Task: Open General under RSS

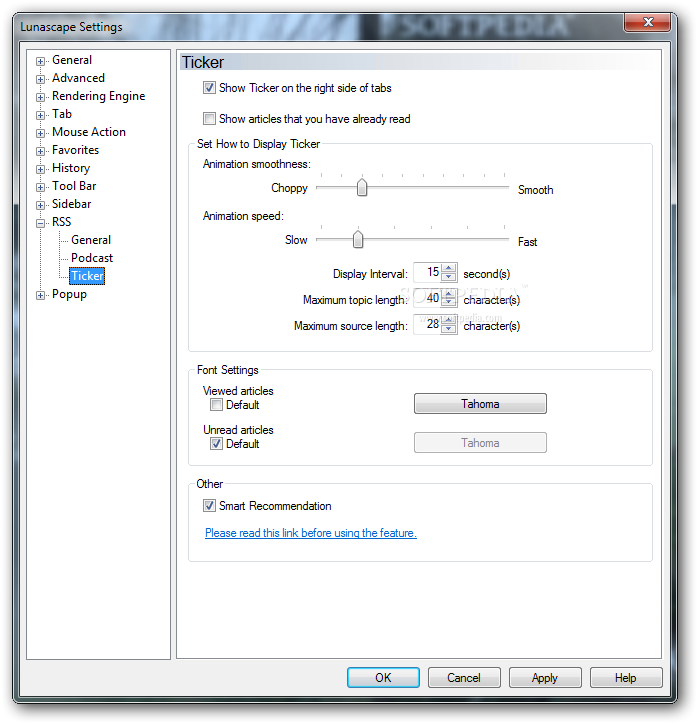Action: pos(91,240)
